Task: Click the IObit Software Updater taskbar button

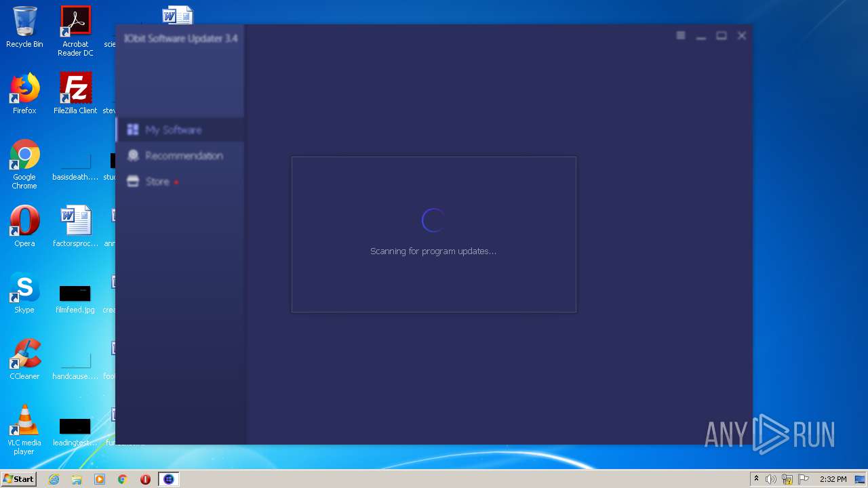Action: pos(169,479)
